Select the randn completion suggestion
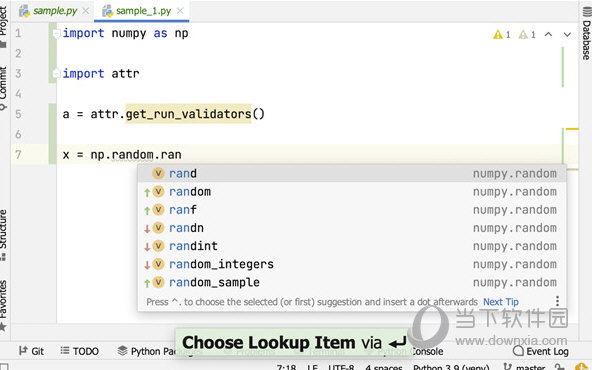The width and height of the screenshot is (592, 370). [352, 228]
